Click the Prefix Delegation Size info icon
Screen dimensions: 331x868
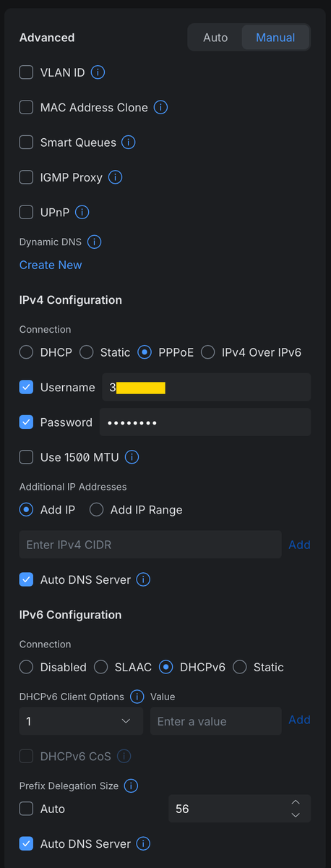(132, 786)
